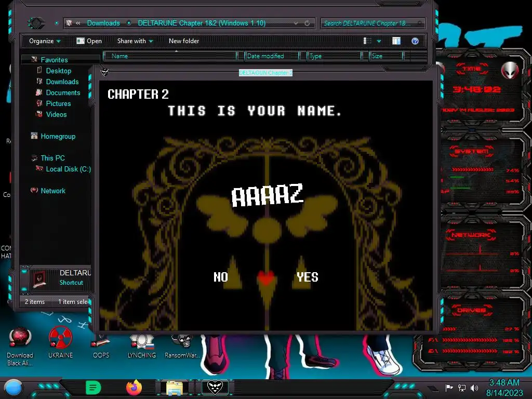The height and width of the screenshot is (399, 532).
Task: Click the DELTARUNE game window title icon
Action: (104, 72)
